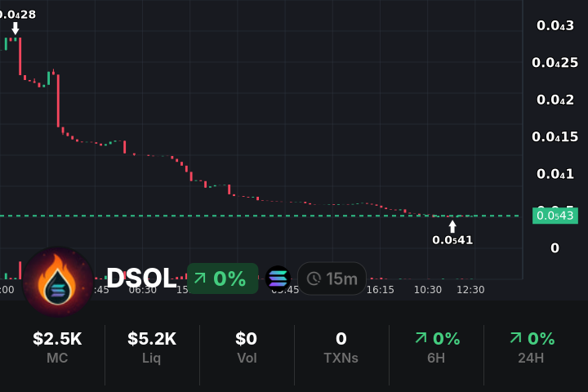588x392 pixels.
Task: Click the green arrow in the 0% badge
Action: click(x=199, y=278)
